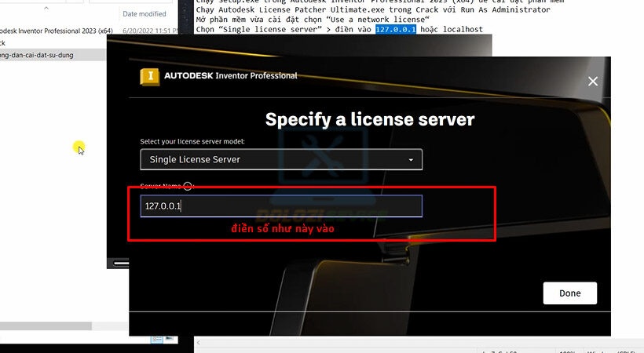The width and height of the screenshot is (644, 353).
Task: Click the text editor scroll left arrow
Action: [x=199, y=342]
